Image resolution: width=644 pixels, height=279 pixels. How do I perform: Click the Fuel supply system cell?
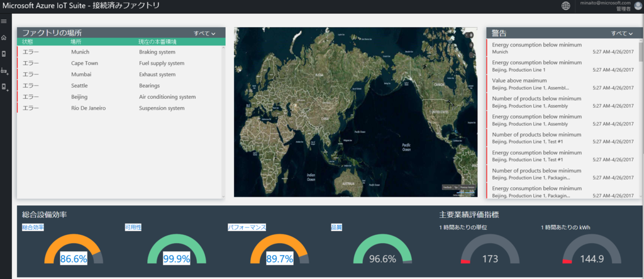[x=162, y=64]
